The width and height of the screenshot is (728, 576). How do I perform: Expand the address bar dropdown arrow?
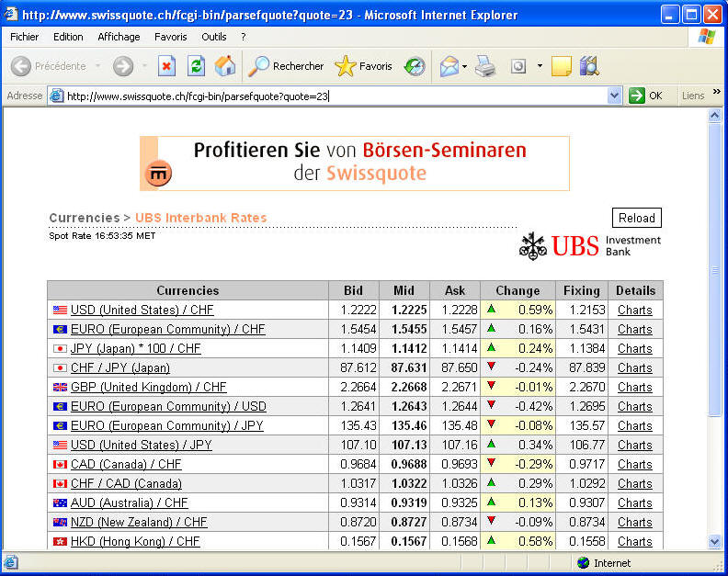[614, 96]
